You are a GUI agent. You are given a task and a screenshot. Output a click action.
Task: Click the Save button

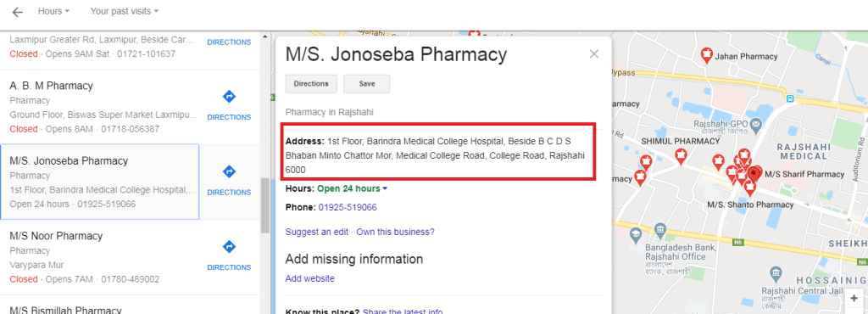[366, 84]
